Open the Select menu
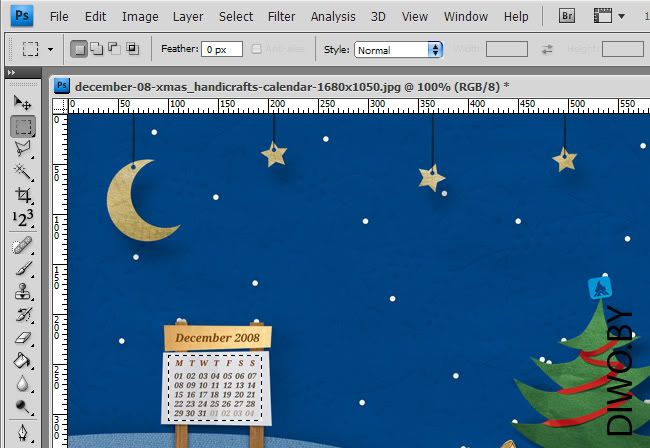The height and width of the screenshot is (448, 650). tap(236, 17)
